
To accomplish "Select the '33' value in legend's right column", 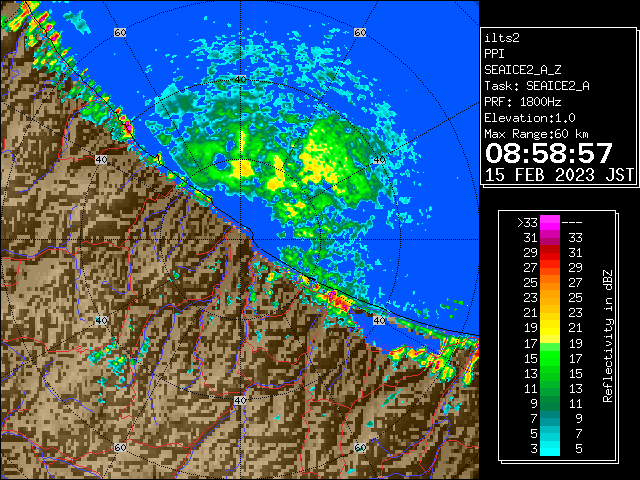I will click(575, 238).
